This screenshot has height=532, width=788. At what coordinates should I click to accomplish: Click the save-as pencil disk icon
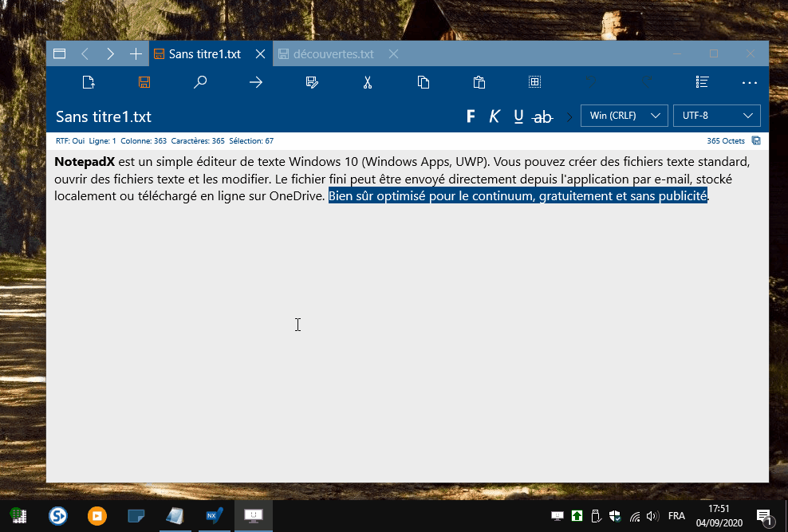point(312,82)
